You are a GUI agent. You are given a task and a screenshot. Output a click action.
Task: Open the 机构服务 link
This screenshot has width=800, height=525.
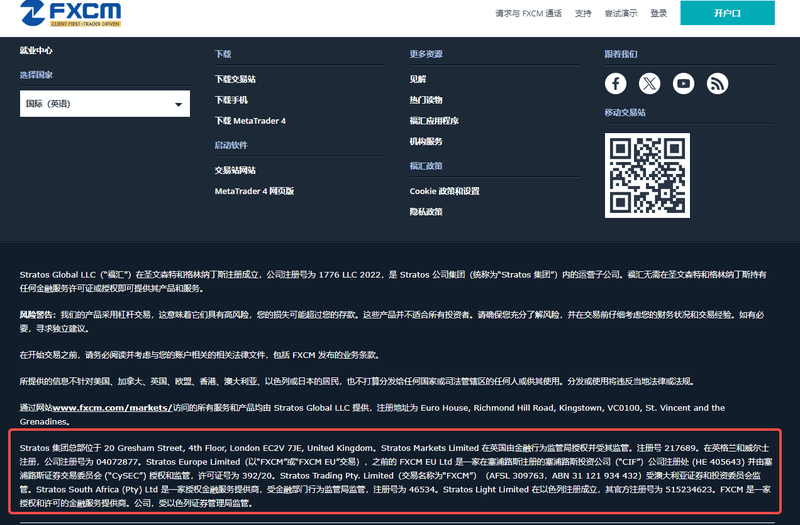click(x=426, y=141)
